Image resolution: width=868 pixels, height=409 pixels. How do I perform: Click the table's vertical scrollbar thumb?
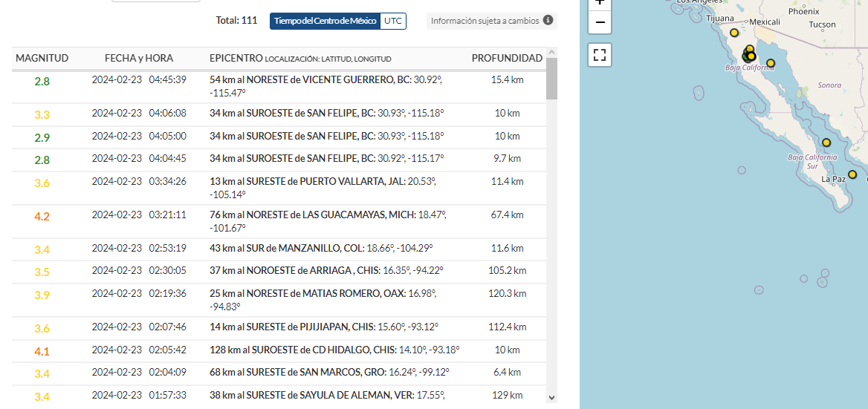551,78
